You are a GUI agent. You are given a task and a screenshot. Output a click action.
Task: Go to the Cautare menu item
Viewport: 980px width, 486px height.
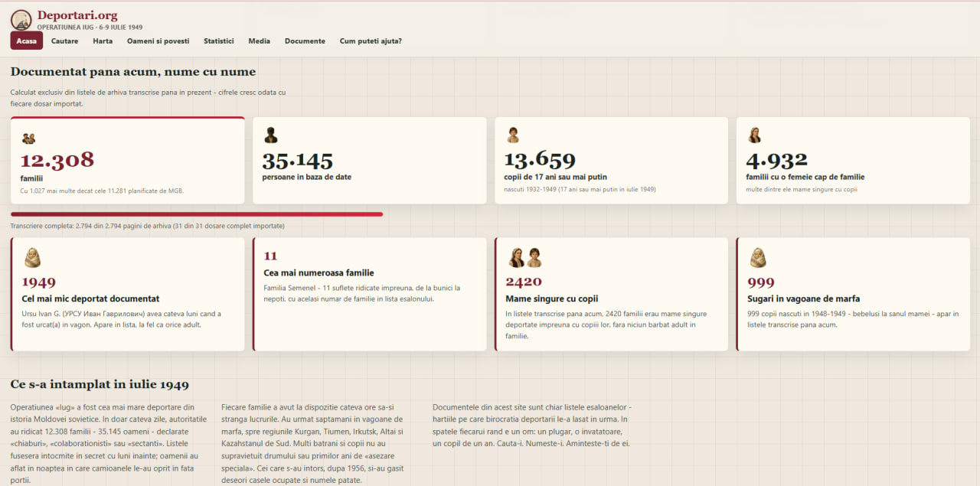[65, 41]
